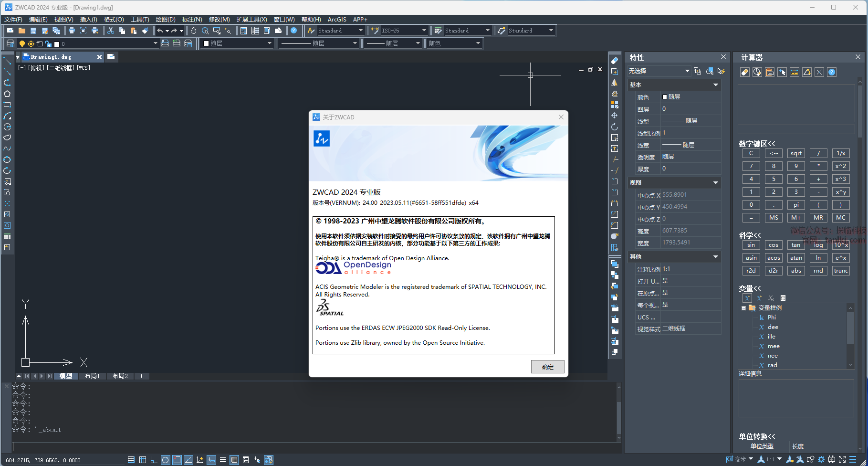
Task: Click the 颜色 color swatch in properties
Action: (665, 97)
